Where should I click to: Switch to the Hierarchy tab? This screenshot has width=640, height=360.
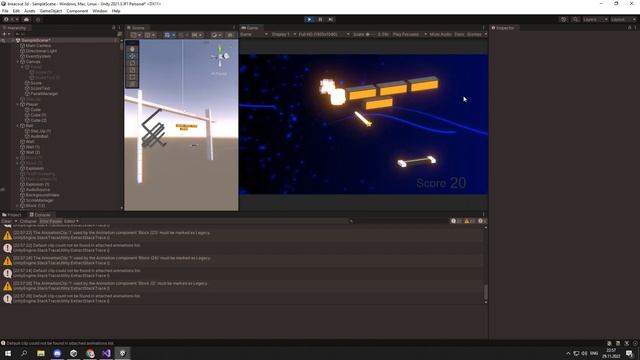click(x=14, y=28)
